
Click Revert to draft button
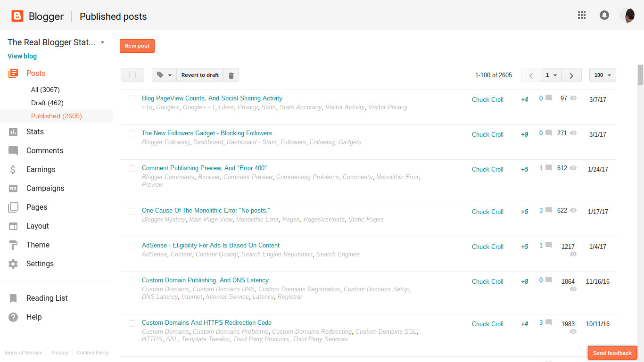(200, 75)
